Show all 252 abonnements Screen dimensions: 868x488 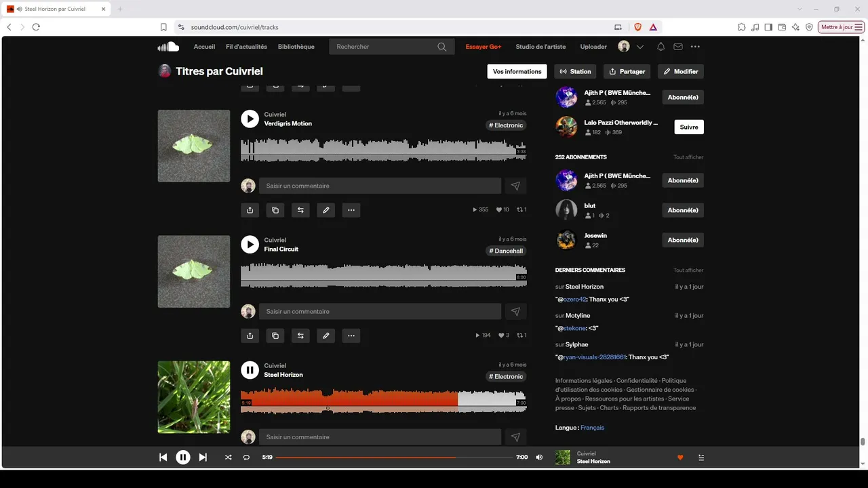point(688,157)
